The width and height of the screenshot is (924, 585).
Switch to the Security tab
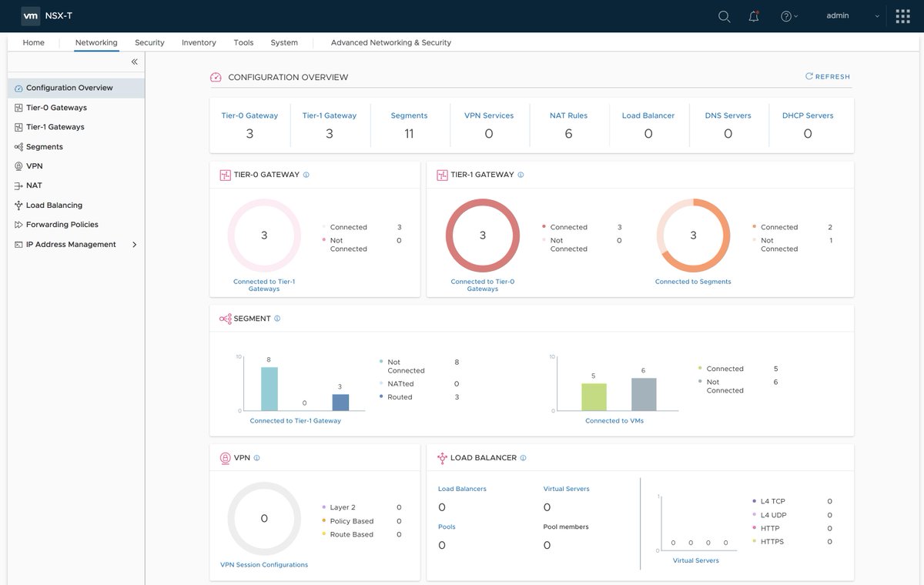pyautogui.click(x=149, y=42)
